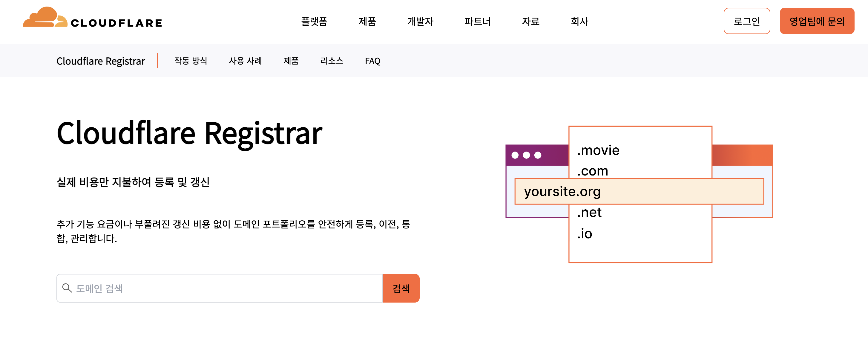Open the 자료 menu
This screenshot has width=868, height=351.
[x=530, y=22]
